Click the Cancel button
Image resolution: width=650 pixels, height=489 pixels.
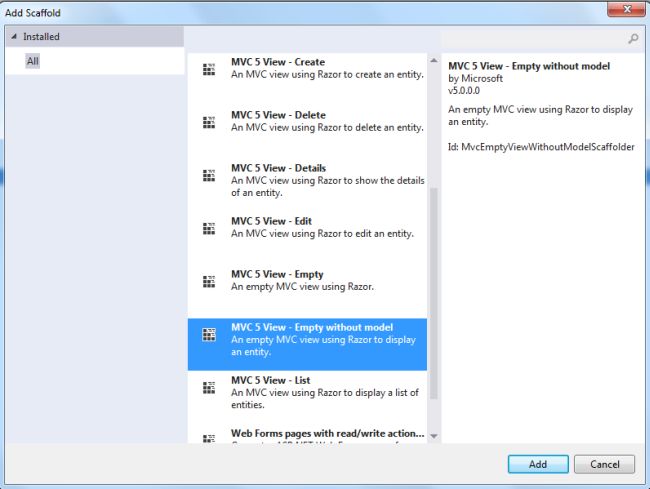604,464
